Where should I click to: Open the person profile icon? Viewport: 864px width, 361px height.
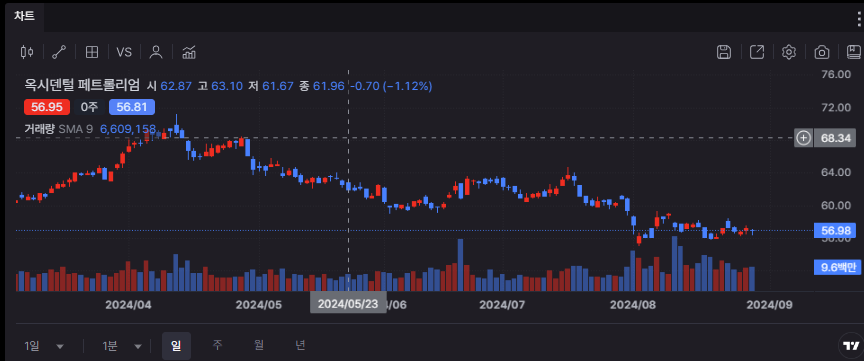[156, 52]
